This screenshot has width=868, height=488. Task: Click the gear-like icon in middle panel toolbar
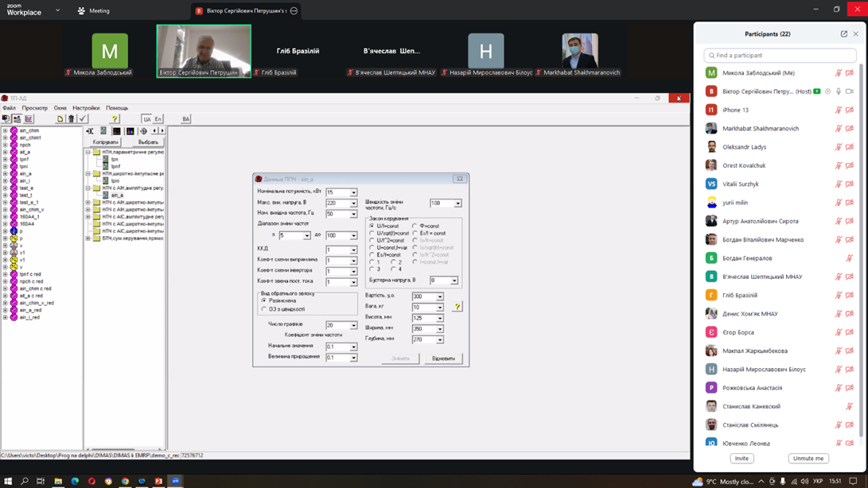pos(143,131)
